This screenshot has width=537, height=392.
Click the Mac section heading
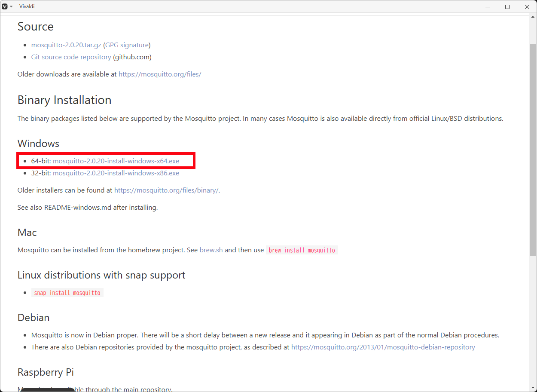[27, 233]
